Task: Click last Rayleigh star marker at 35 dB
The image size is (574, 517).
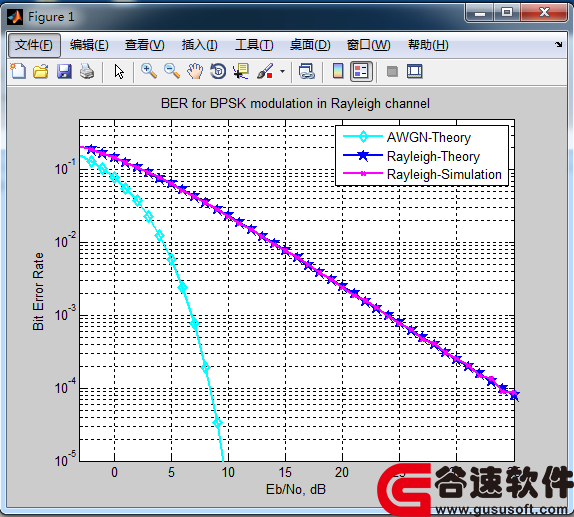Action: [x=514, y=395]
